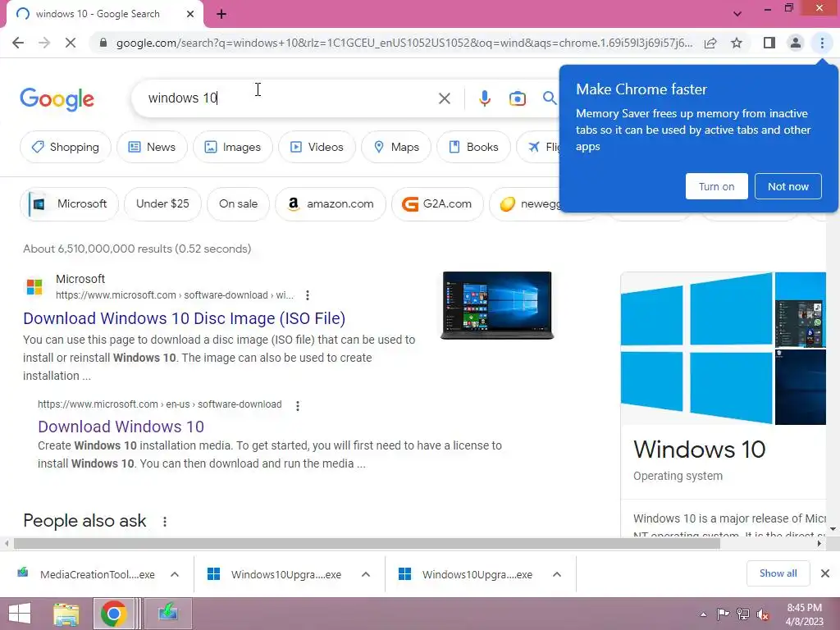Screen dimensions: 840x630
Task: Expand MediaCreationTool.exe download options
Action: [x=175, y=574]
